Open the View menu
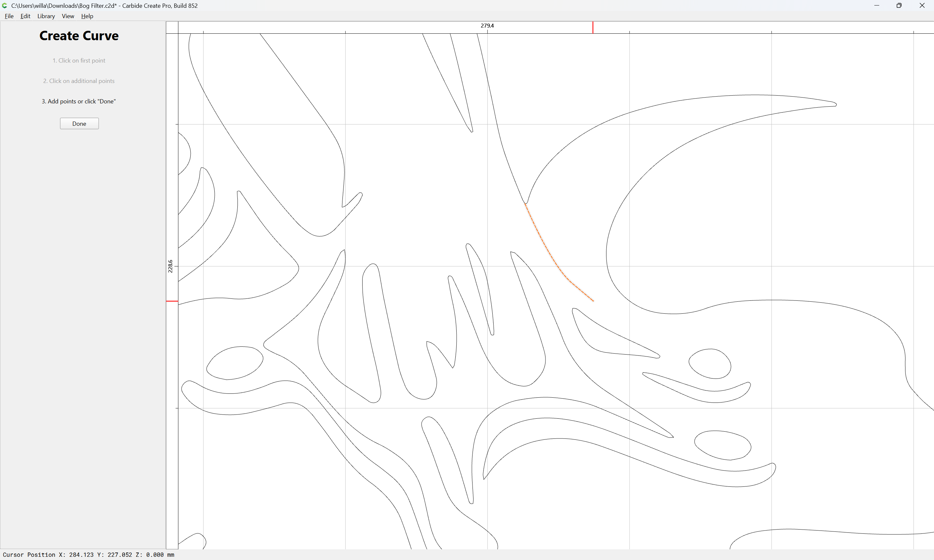The width and height of the screenshot is (934, 560). tap(68, 16)
